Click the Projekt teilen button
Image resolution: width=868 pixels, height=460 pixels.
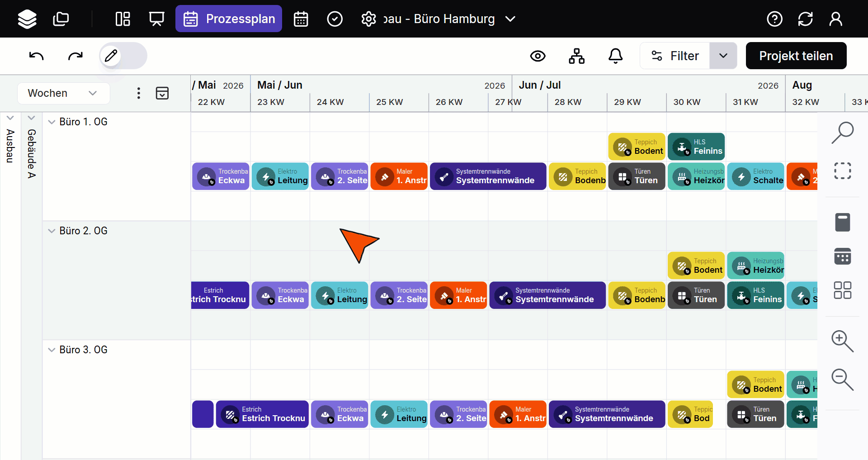(x=796, y=56)
